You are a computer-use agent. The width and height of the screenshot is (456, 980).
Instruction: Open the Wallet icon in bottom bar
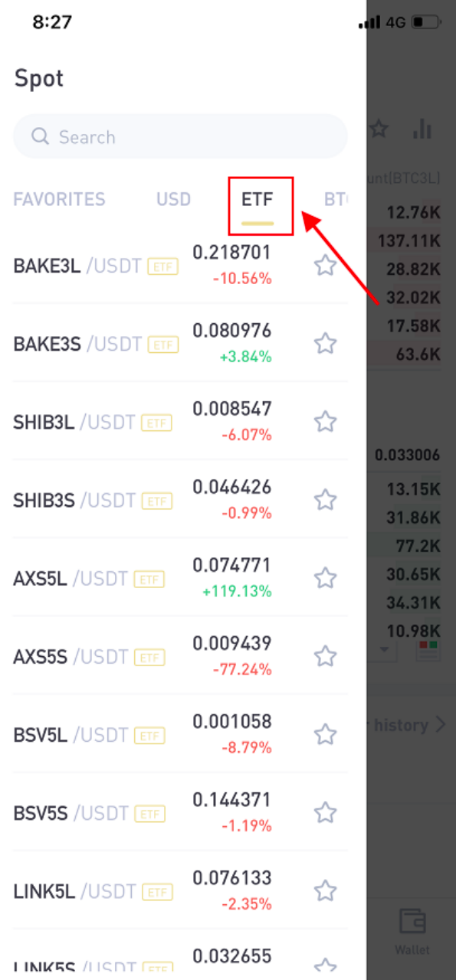(x=412, y=931)
